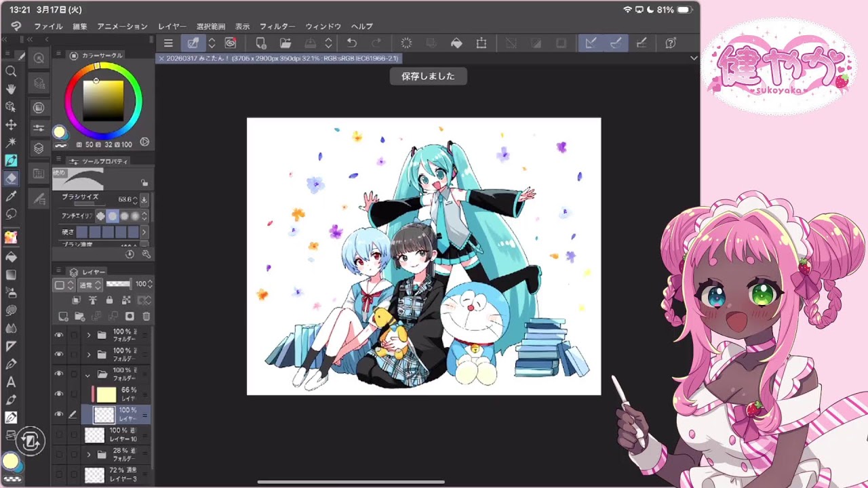Click the 保存しました notification

click(428, 76)
